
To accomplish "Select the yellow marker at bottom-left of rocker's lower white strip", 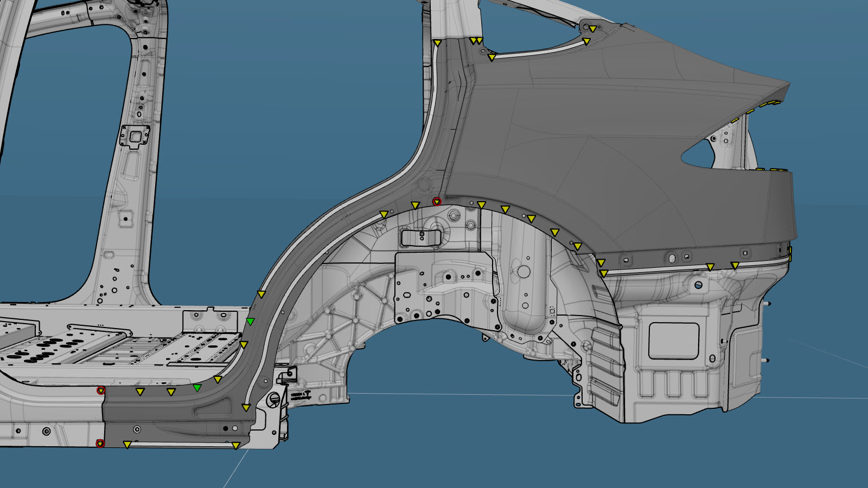I will 127,445.
